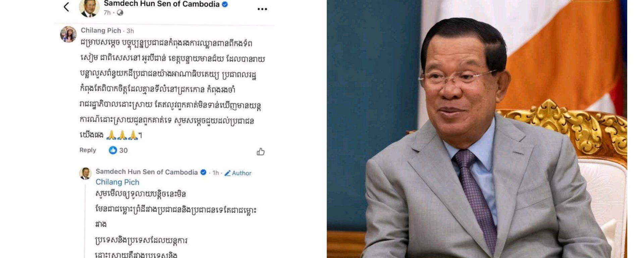This screenshot has width=644, height=258.
Task: Click the 7h post timestamp
Action: coord(107,13)
